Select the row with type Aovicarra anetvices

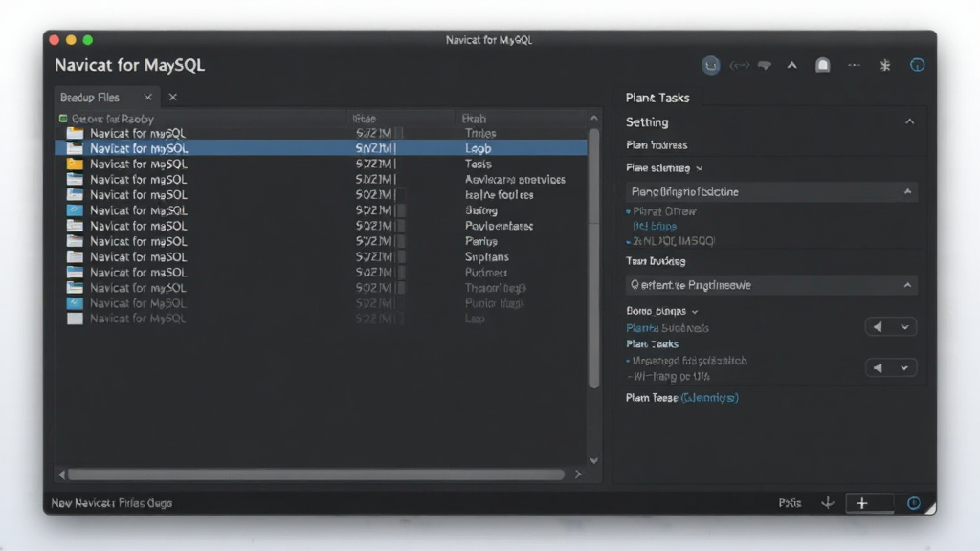click(x=321, y=179)
